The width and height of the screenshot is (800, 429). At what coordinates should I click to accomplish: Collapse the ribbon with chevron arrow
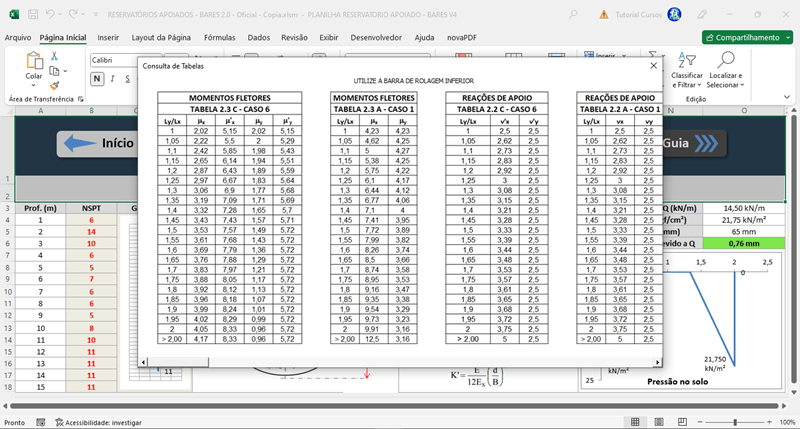tap(787, 97)
